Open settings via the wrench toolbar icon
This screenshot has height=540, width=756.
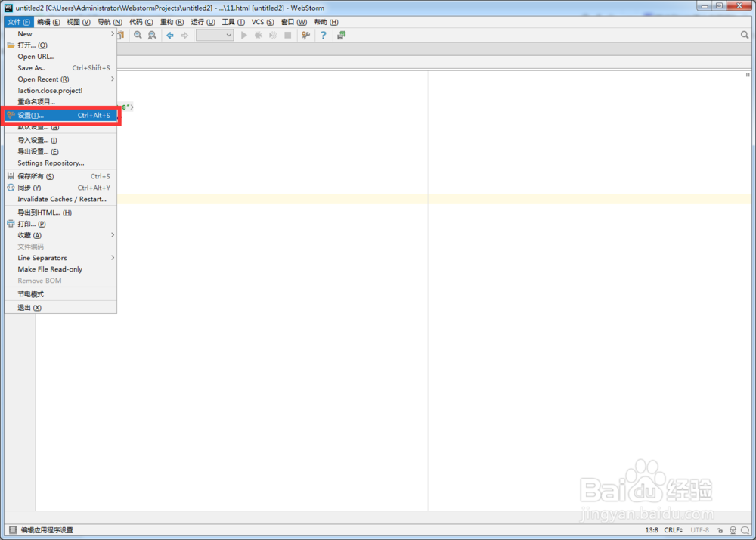pos(305,35)
